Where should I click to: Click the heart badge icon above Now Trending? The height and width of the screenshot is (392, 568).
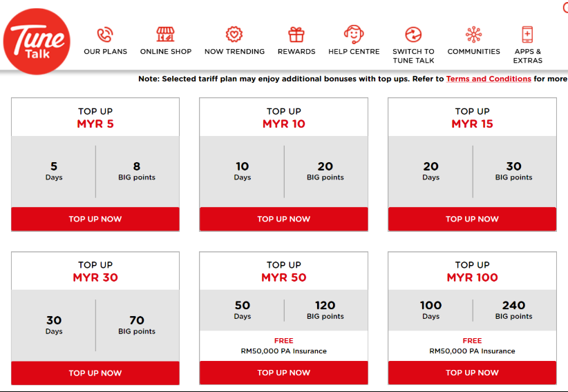[x=234, y=35]
